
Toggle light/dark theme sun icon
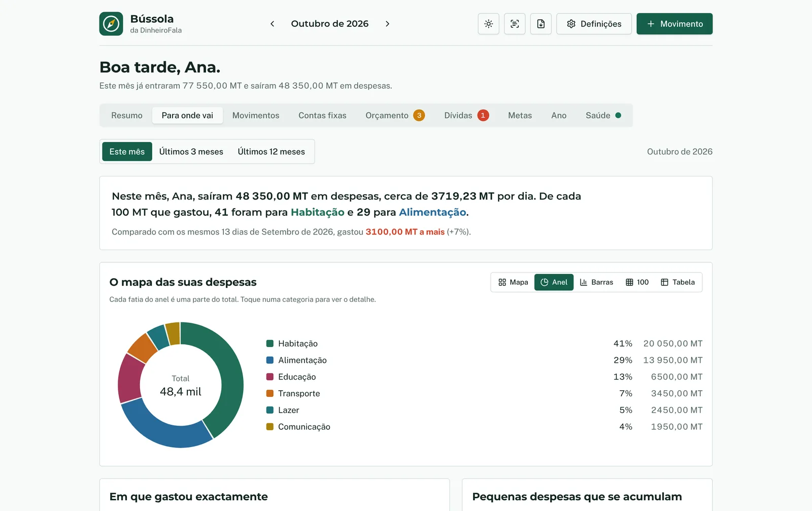489,24
